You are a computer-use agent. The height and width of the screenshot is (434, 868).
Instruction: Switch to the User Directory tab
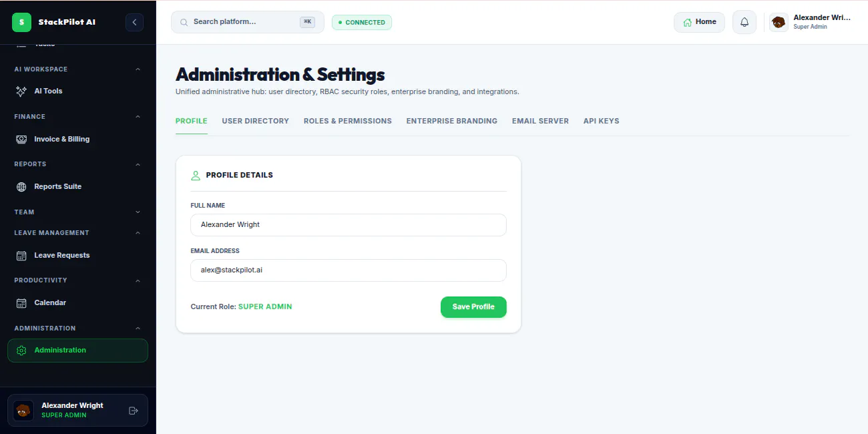point(256,122)
